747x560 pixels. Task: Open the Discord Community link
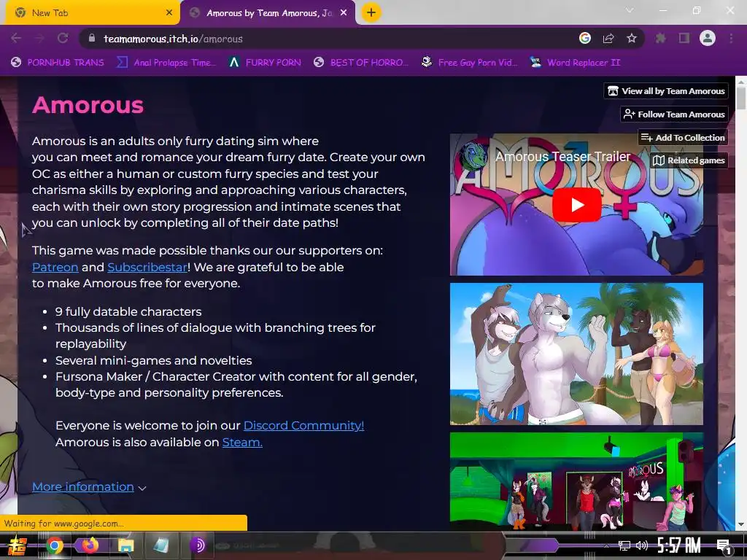(304, 425)
